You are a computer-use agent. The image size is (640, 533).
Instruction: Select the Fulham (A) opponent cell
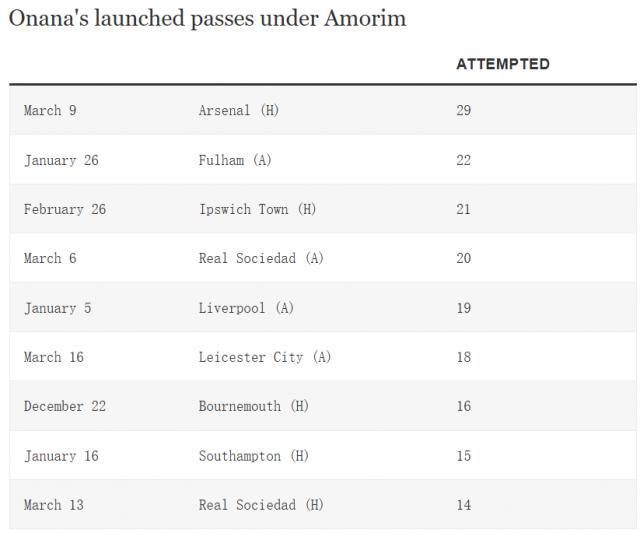[235, 160]
